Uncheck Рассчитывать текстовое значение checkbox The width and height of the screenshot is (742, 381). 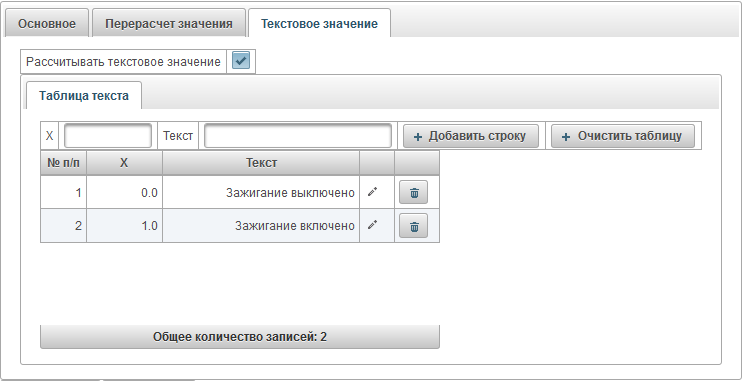[241, 62]
